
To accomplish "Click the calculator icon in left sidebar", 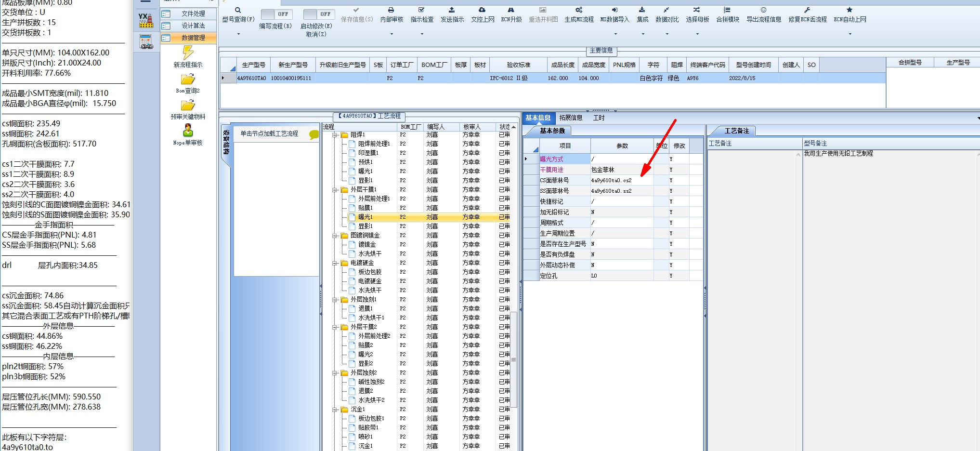I will (146, 42).
